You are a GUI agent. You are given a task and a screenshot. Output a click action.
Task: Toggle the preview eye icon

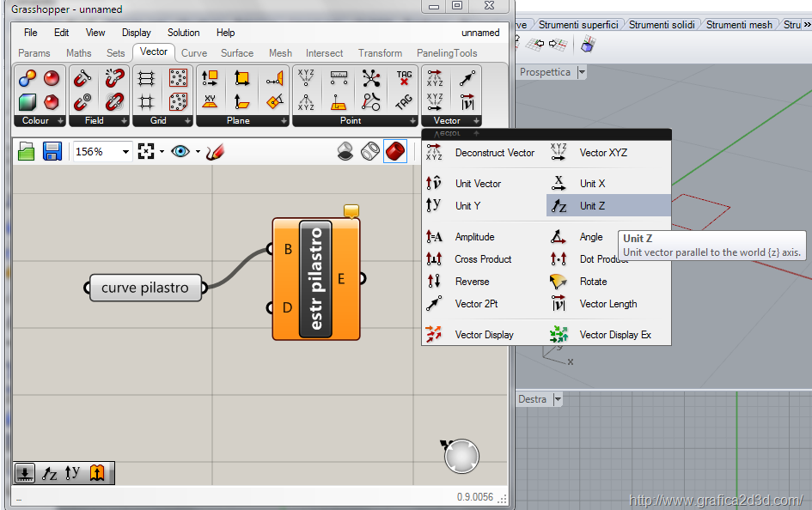tap(180, 152)
